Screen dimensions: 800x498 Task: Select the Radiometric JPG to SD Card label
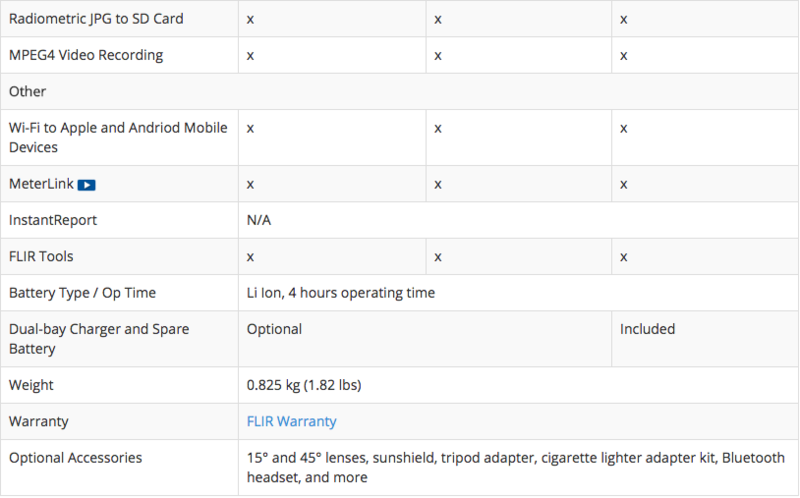[96, 19]
